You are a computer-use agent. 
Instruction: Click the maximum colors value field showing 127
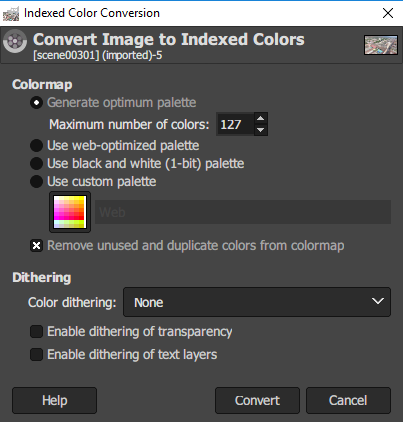point(235,124)
